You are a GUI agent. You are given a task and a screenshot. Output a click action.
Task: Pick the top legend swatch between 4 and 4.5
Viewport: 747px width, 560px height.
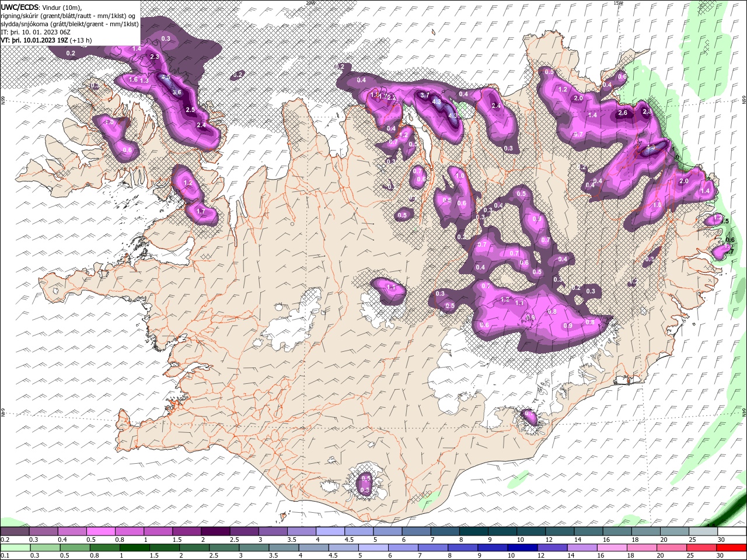(x=330, y=531)
